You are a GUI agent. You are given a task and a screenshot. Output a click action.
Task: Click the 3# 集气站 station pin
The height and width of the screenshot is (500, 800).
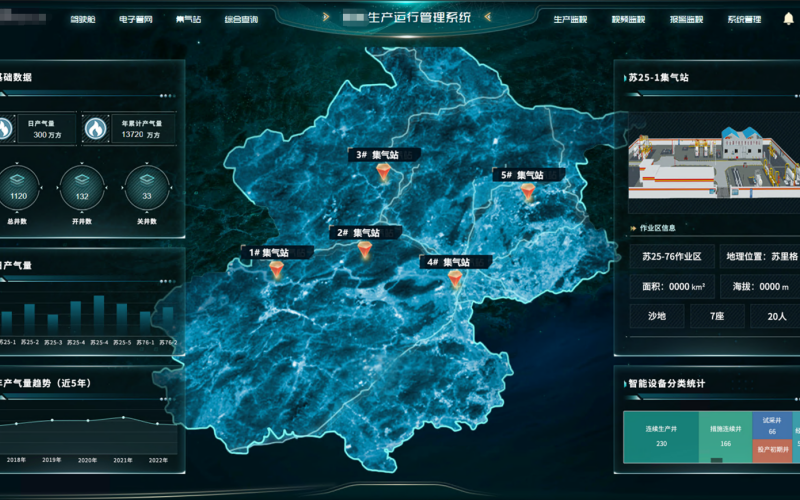[x=383, y=173]
